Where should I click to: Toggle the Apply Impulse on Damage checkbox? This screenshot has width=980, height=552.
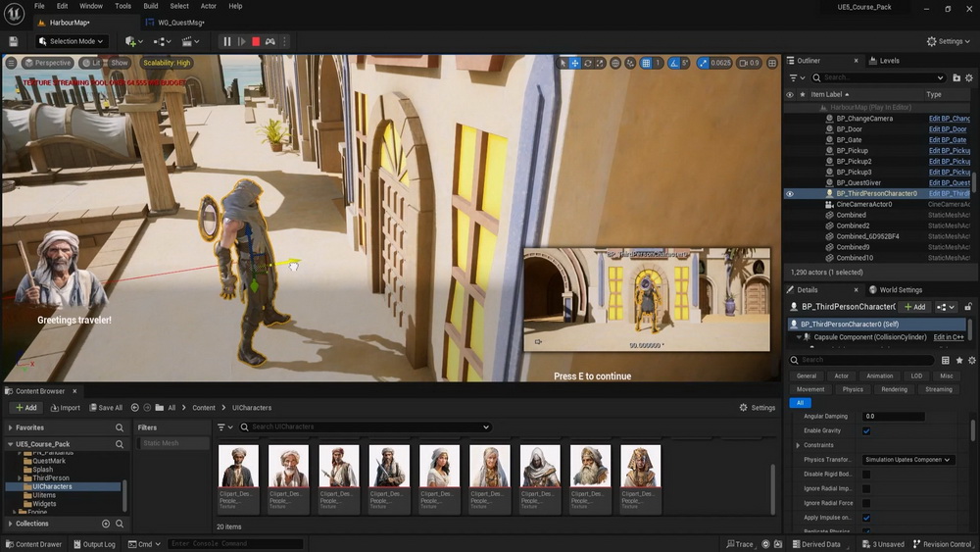click(866, 518)
